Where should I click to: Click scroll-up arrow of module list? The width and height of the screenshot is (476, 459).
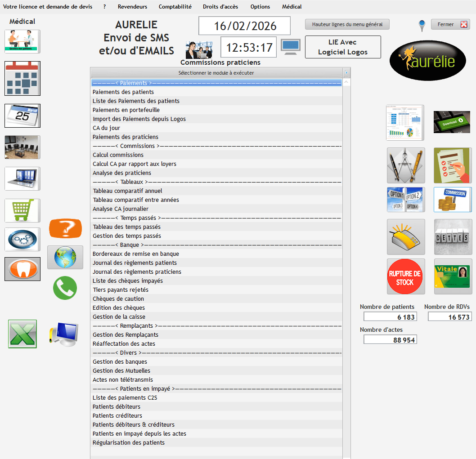(x=346, y=82)
